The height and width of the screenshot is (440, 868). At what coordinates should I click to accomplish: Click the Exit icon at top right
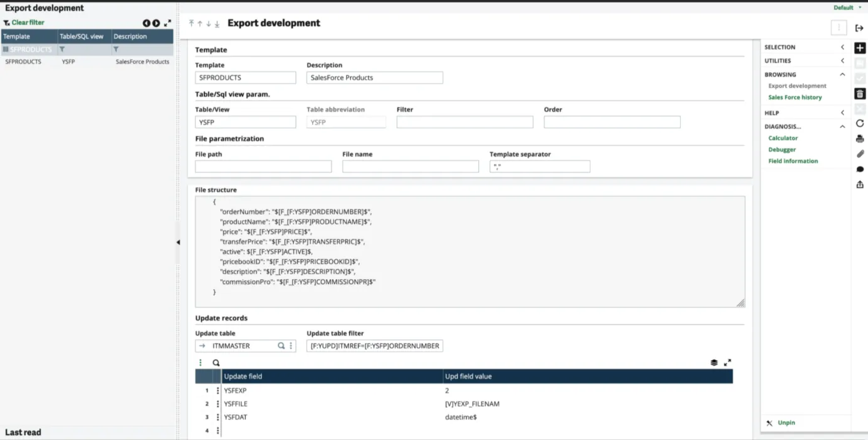point(859,28)
